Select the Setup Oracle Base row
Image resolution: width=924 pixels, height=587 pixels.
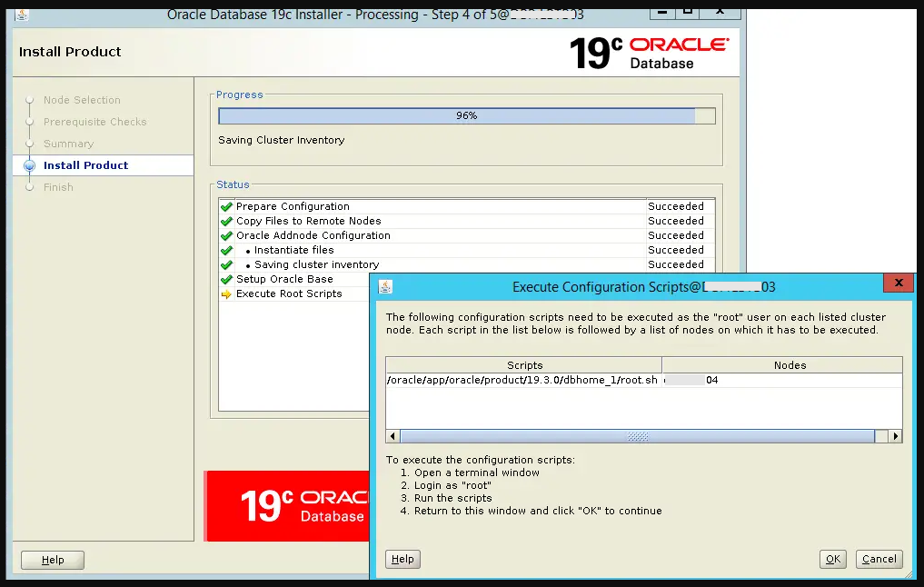pyautogui.click(x=294, y=279)
